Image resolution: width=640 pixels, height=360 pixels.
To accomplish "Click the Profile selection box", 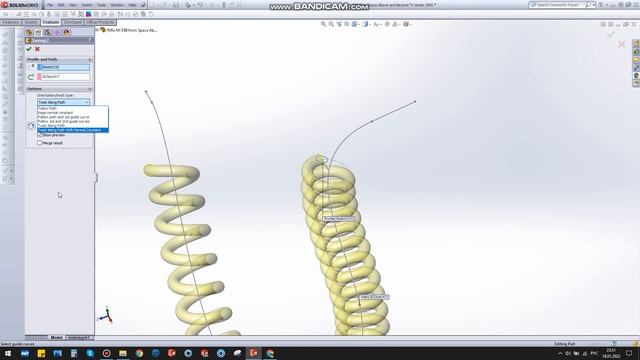I will pyautogui.click(x=64, y=67).
